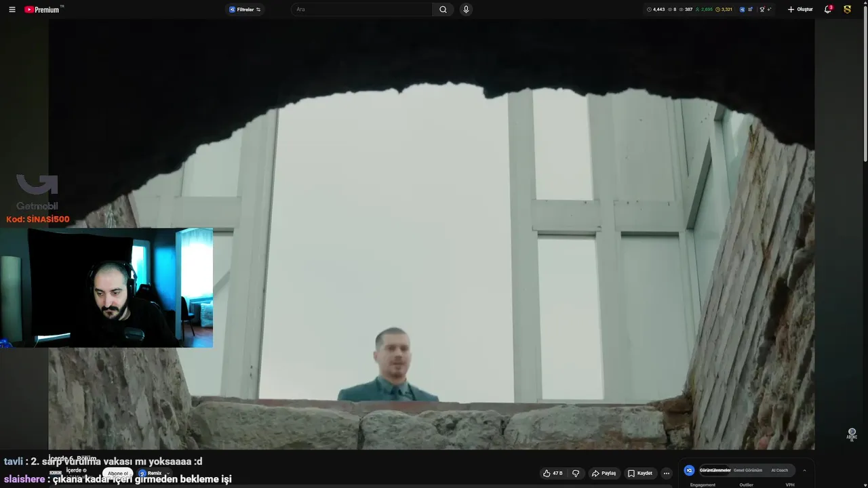Click the yellow 3,321 clock stat
Screen dimensions: 868x488
click(x=724, y=9)
